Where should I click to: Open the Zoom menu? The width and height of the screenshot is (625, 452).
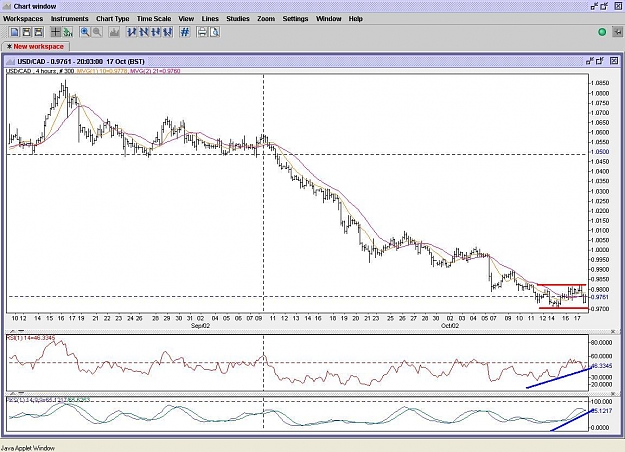coord(266,19)
